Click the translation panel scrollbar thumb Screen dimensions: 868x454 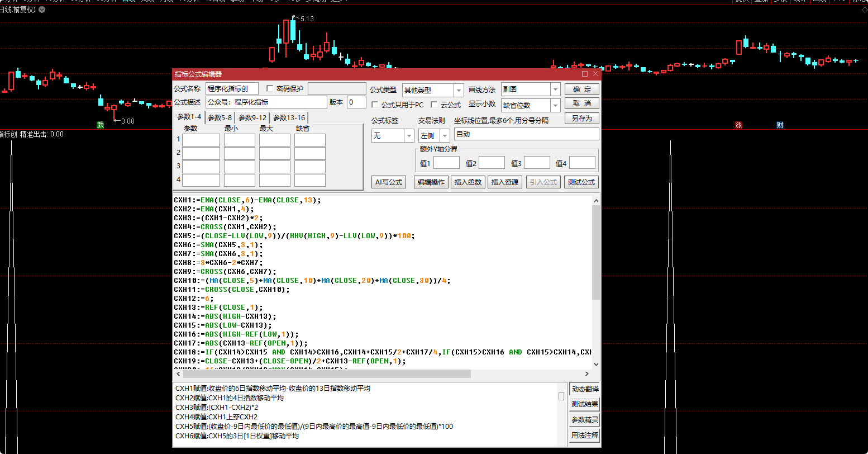coord(561,396)
